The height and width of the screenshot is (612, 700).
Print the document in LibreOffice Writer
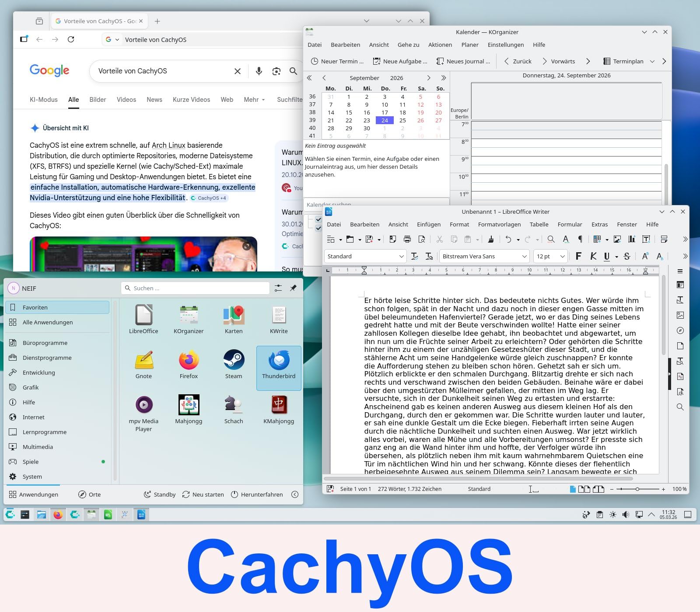[x=407, y=239]
